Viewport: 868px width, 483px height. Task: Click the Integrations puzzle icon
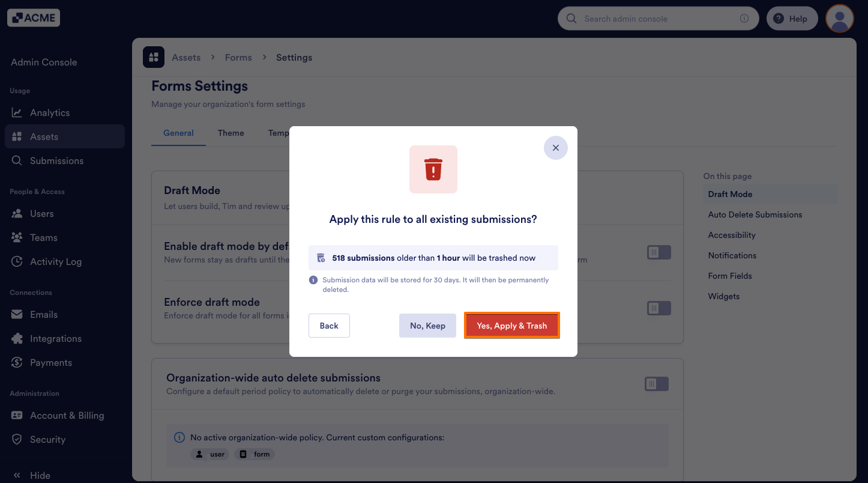[x=17, y=338]
